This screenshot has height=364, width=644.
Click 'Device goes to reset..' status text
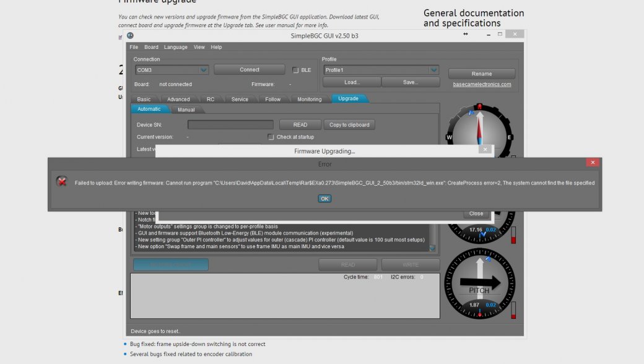pyautogui.click(x=155, y=331)
